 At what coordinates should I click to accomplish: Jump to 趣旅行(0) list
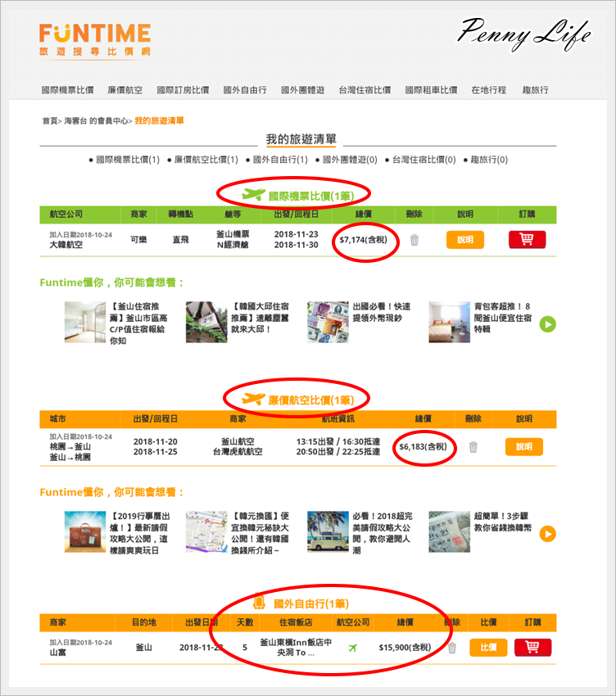pos(489,160)
